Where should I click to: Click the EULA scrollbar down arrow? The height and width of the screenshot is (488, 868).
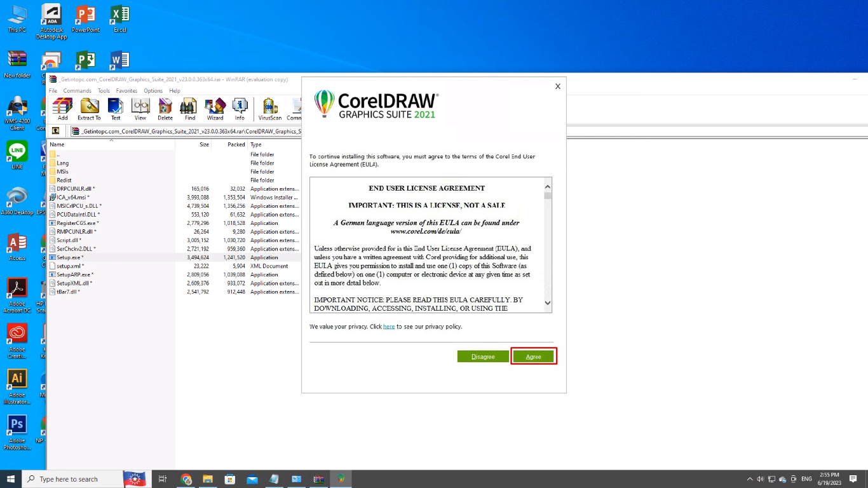[548, 303]
